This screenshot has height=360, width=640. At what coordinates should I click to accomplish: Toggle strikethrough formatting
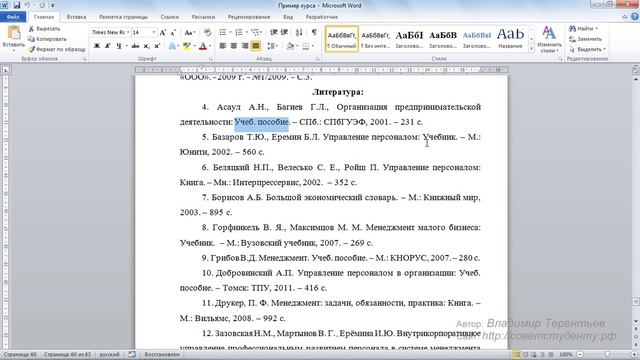[135, 46]
